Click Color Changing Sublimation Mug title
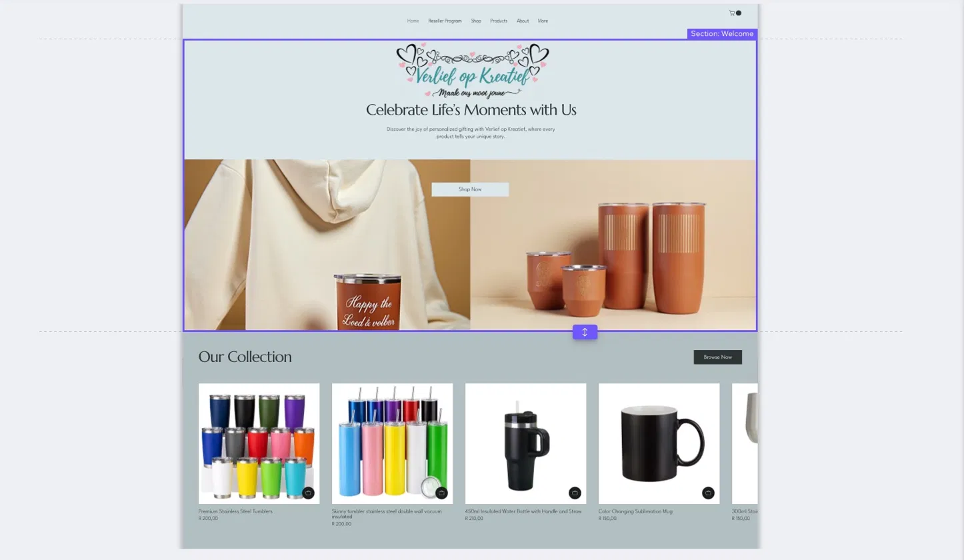 [x=635, y=511]
